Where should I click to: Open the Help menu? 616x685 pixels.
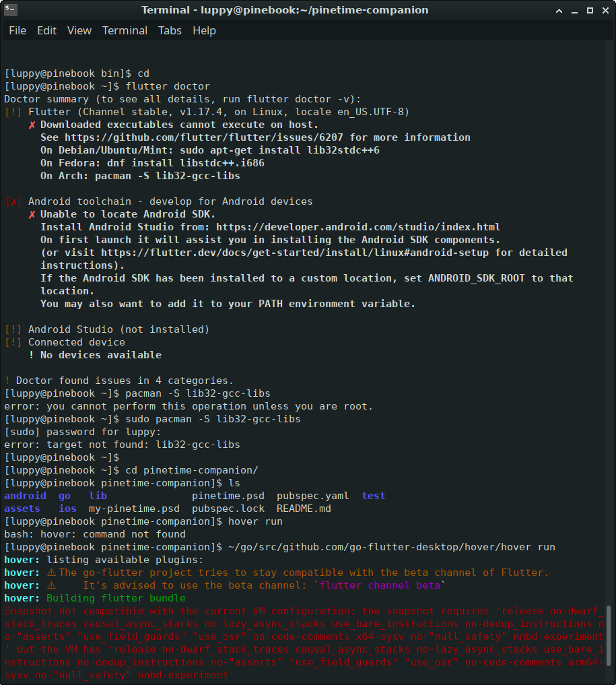coord(204,30)
